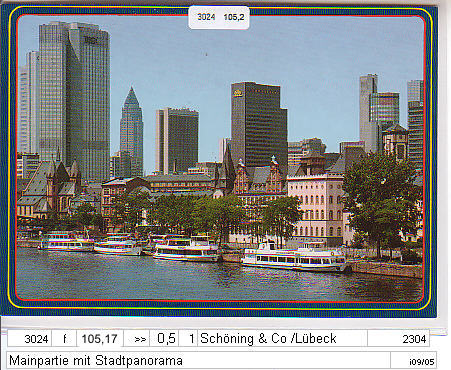This screenshot has width=451, height=370.
Task: Select the 0,5 value field
Action: [x=165, y=339]
